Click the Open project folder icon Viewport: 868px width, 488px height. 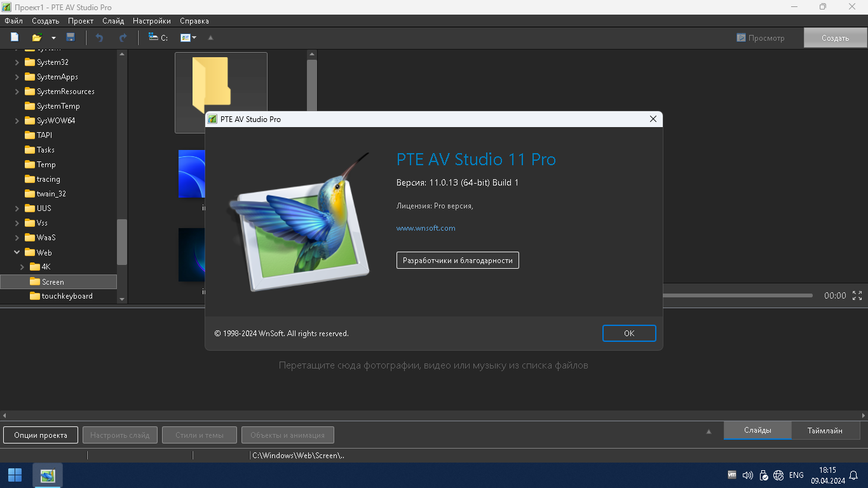click(x=37, y=37)
